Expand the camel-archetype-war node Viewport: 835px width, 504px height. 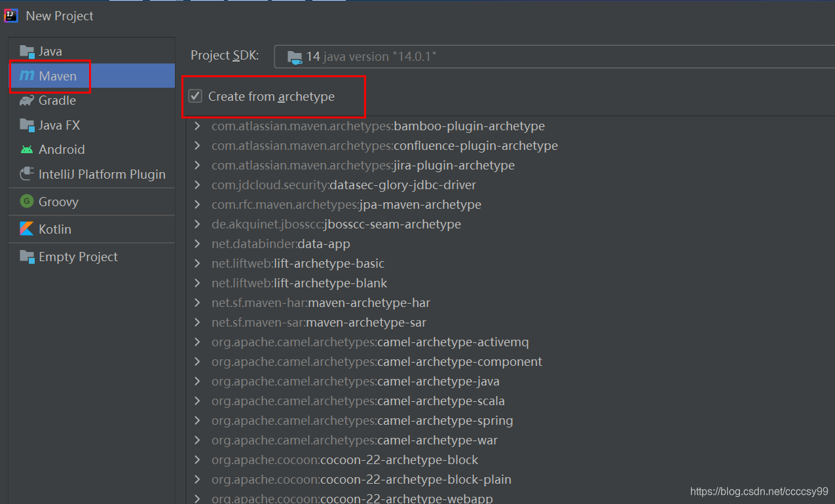point(198,441)
